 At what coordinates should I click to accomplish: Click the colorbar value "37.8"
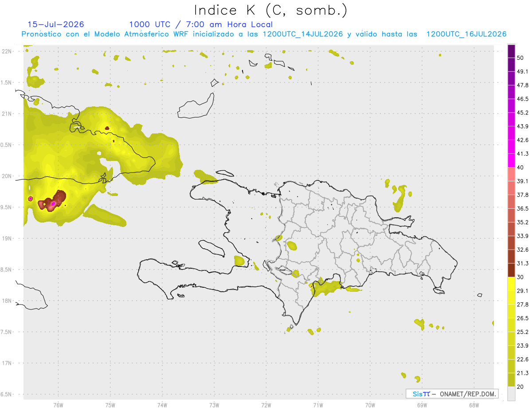click(x=523, y=195)
